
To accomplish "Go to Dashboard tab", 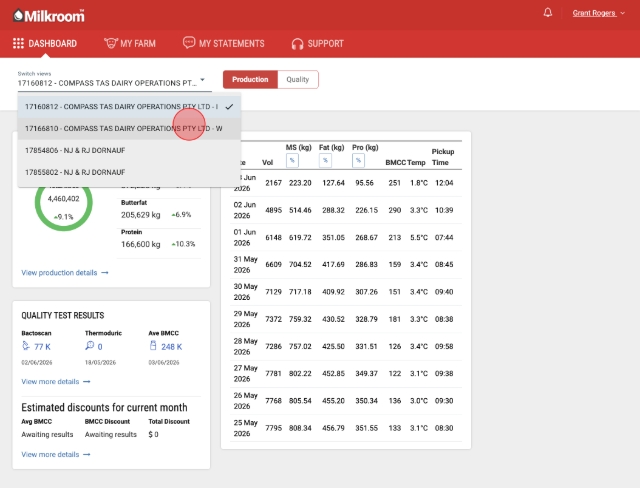I will pos(45,43).
